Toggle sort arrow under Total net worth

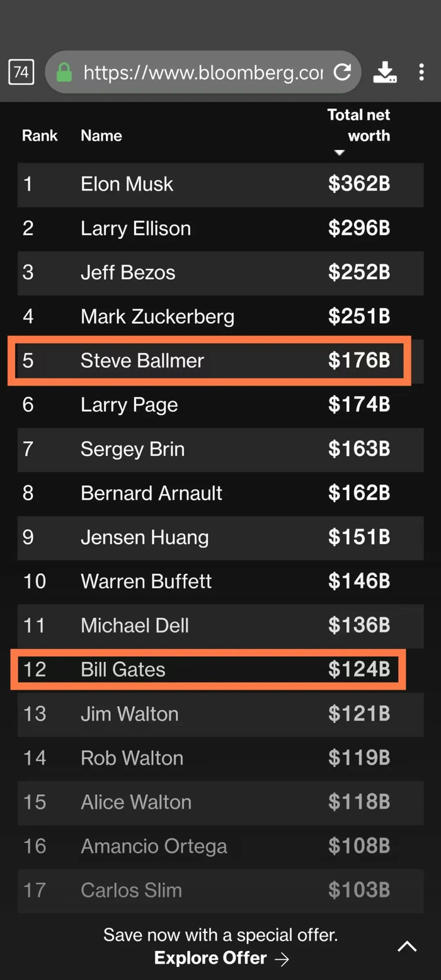pyautogui.click(x=340, y=153)
